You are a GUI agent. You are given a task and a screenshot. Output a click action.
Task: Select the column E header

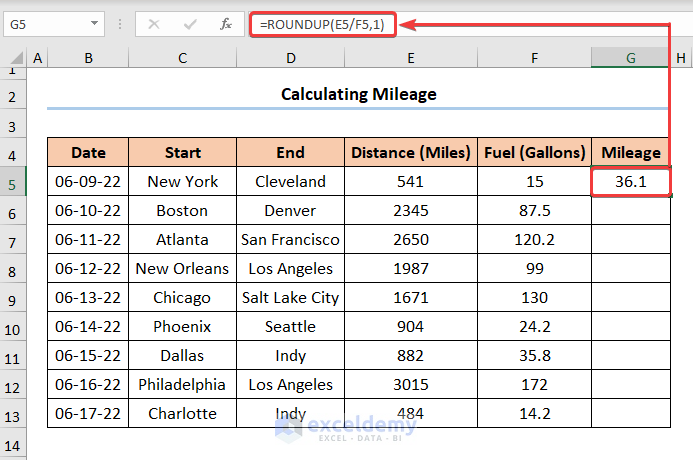[411, 59]
